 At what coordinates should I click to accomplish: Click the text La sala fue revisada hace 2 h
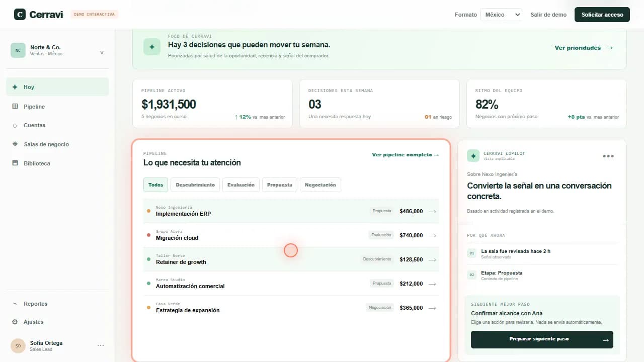[x=516, y=251]
